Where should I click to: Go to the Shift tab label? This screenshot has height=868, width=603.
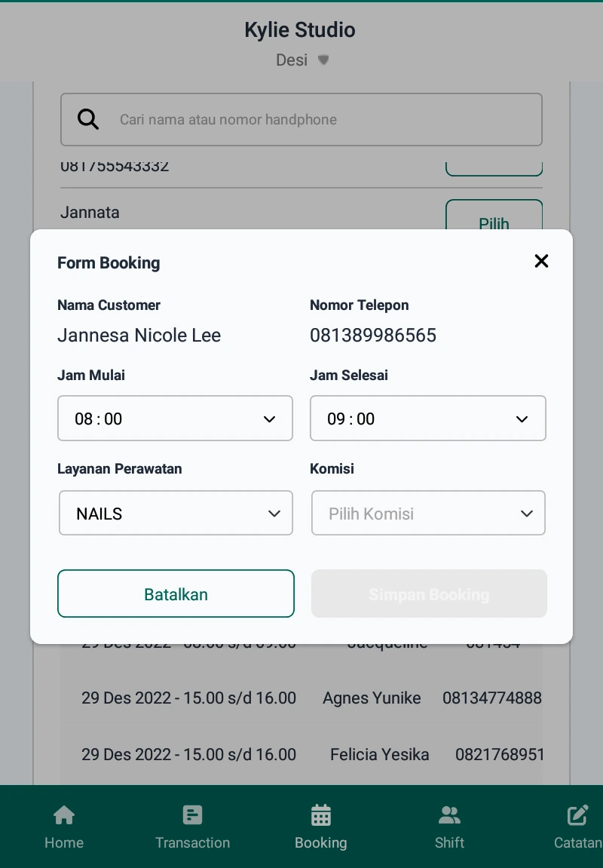click(x=449, y=842)
